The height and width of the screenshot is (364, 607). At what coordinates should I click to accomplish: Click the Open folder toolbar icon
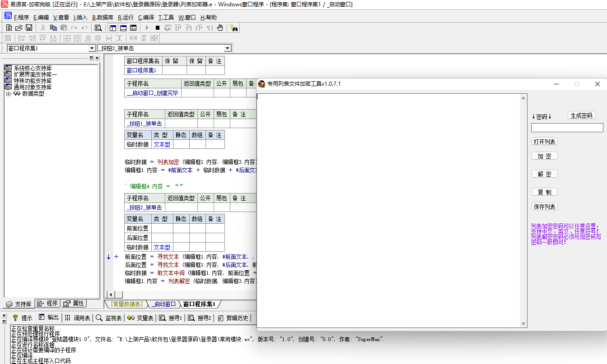tap(19, 28)
